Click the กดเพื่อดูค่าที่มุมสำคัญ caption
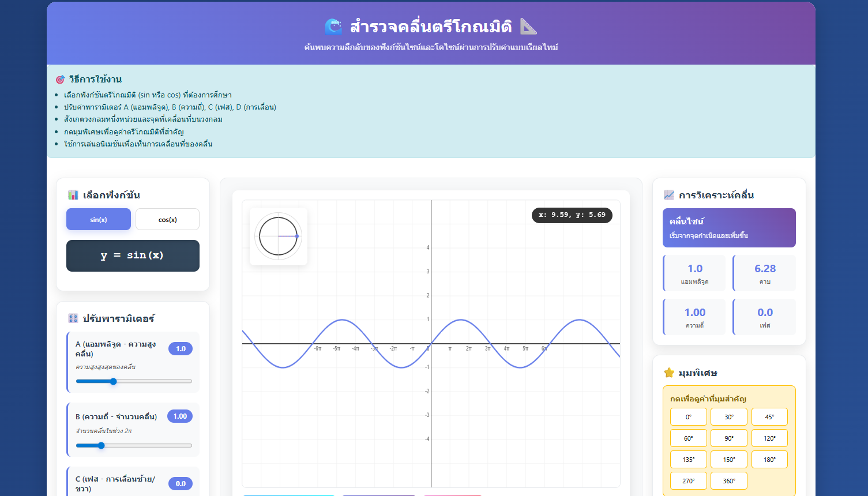 (x=708, y=399)
